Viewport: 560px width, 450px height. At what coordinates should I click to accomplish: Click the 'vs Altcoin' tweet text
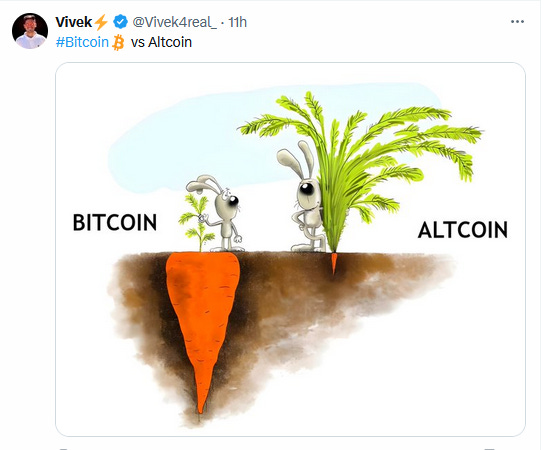[x=161, y=42]
